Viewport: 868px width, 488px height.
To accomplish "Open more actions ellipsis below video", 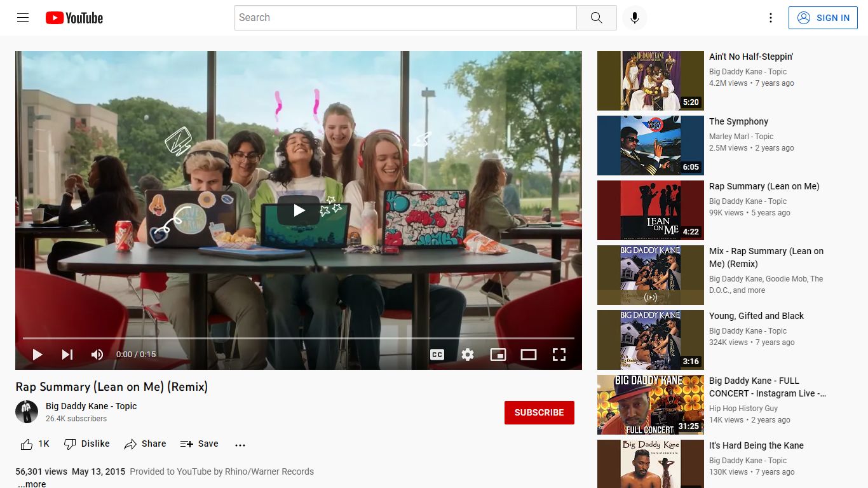I will click(240, 445).
